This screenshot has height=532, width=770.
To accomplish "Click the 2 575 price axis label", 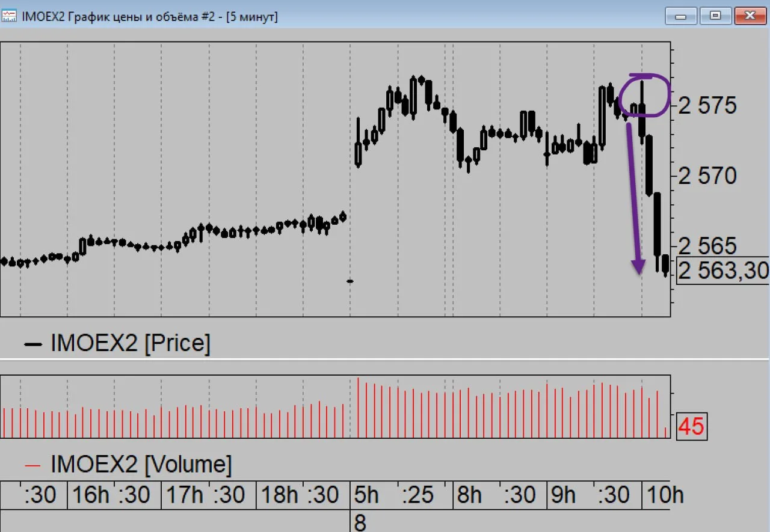I will coord(707,106).
